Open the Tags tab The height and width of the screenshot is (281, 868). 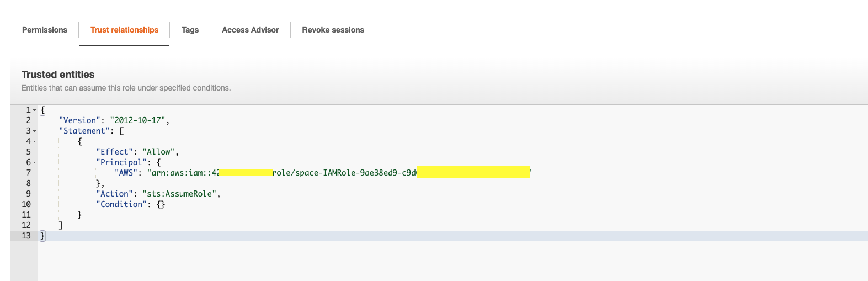190,30
